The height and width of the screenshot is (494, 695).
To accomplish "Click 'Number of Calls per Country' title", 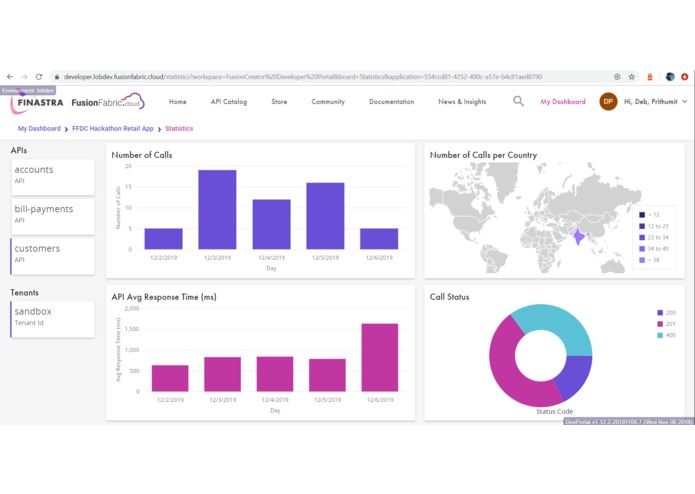I will (x=483, y=155).
